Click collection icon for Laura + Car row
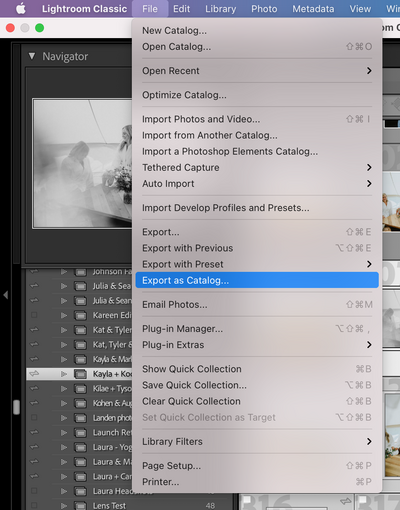Viewport: 400px width, 510px height. click(80, 477)
